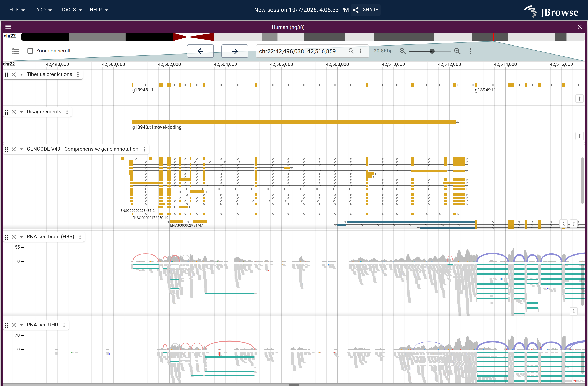Collapse the RNA-seq brain (HBR) track arrow
The height and width of the screenshot is (386, 588).
21,237
